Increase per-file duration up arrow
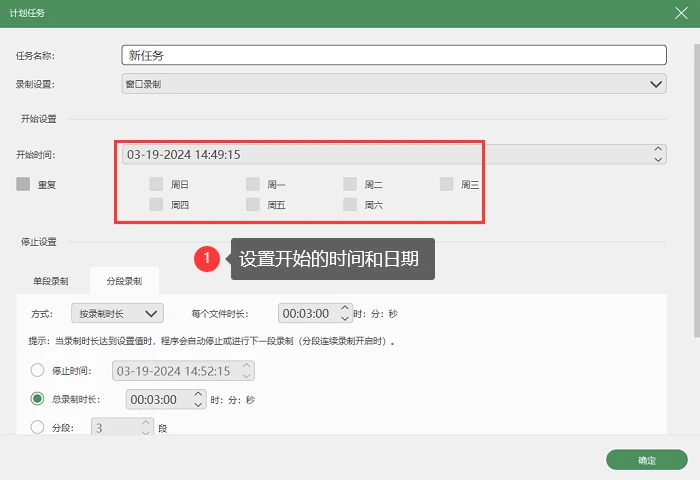Image resolution: width=700 pixels, height=480 pixels. tap(345, 308)
